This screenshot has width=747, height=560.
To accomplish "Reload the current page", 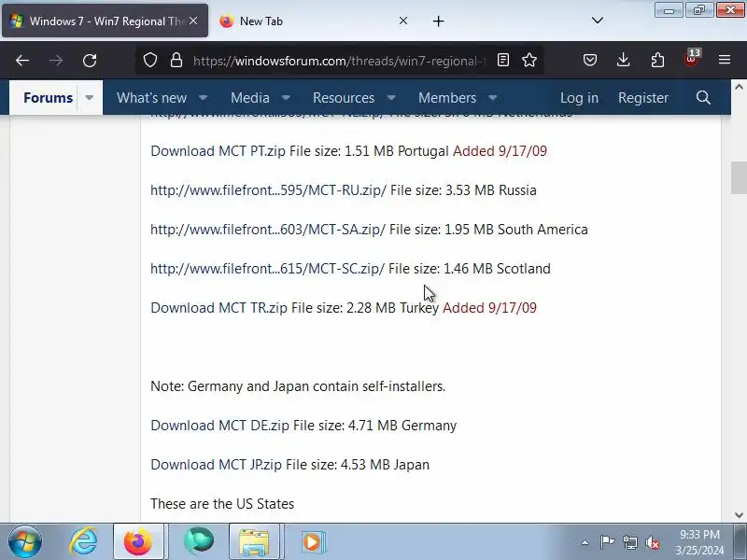I will pyautogui.click(x=90, y=61).
